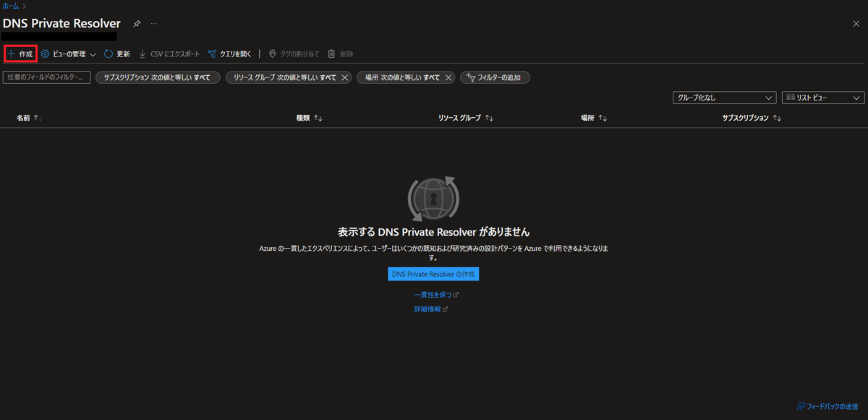Click DNS Private Resolver の作成 button

(433, 275)
